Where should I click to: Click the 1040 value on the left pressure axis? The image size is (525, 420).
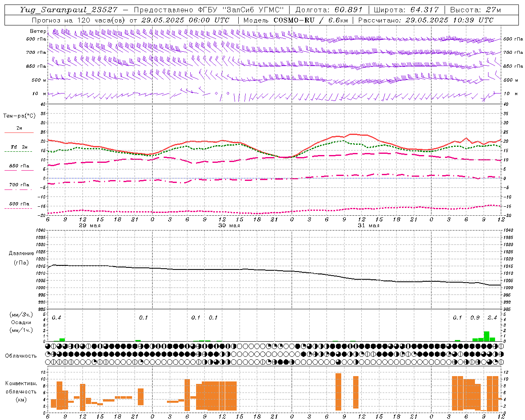40,230
